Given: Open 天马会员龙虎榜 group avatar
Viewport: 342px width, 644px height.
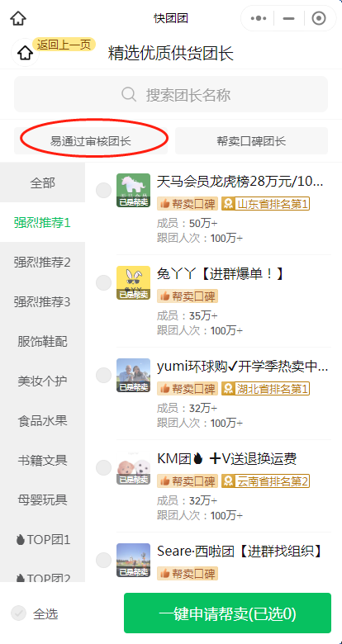Looking at the screenshot, I should (x=133, y=190).
